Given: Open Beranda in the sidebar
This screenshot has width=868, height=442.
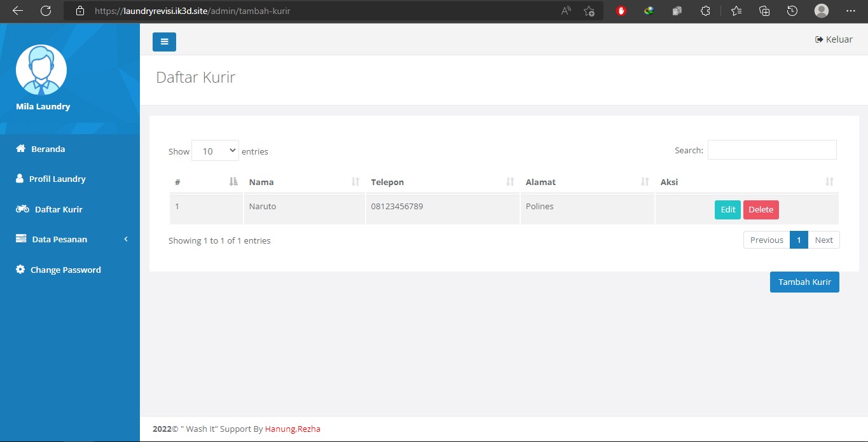Looking at the screenshot, I should (48, 149).
